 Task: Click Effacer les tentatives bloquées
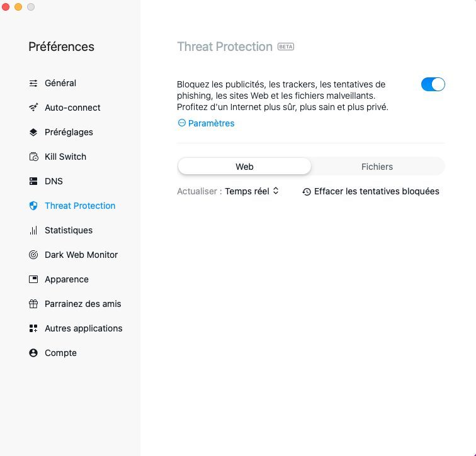371,191
